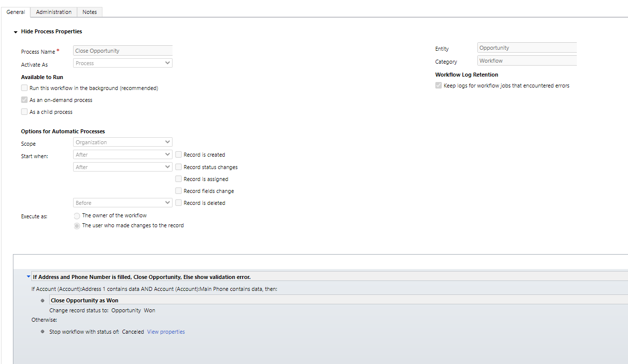Uncheck As an on-demand process
The image size is (628, 364).
pyautogui.click(x=24, y=99)
